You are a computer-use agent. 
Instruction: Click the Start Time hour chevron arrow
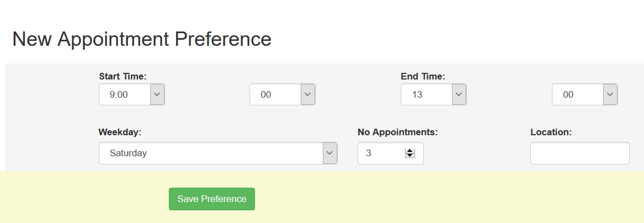pyautogui.click(x=157, y=94)
